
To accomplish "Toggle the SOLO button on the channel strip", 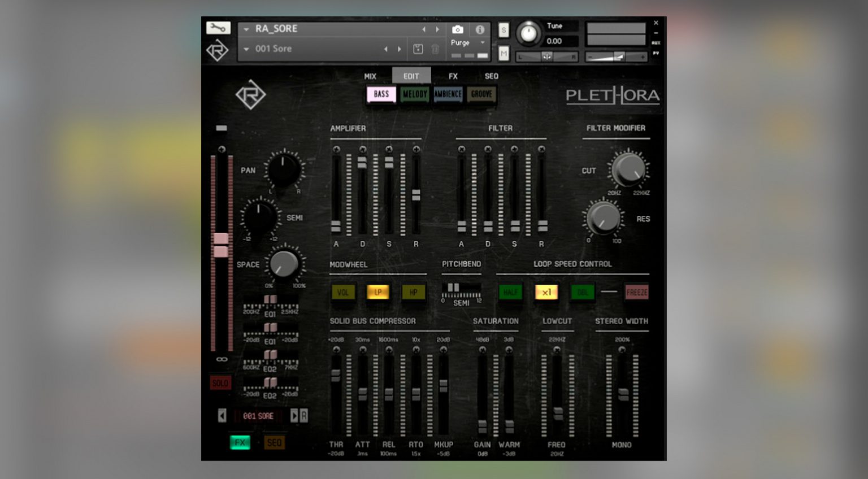I will point(220,382).
